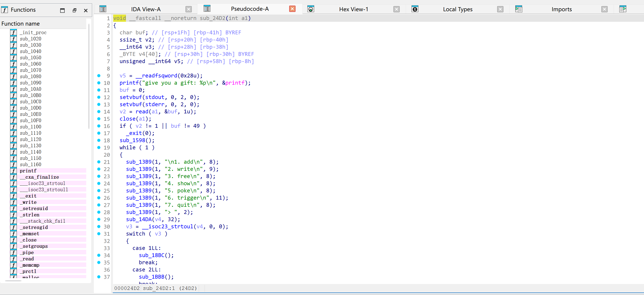Undock the Functions panel
This screenshot has width=644, height=295.
point(74,10)
